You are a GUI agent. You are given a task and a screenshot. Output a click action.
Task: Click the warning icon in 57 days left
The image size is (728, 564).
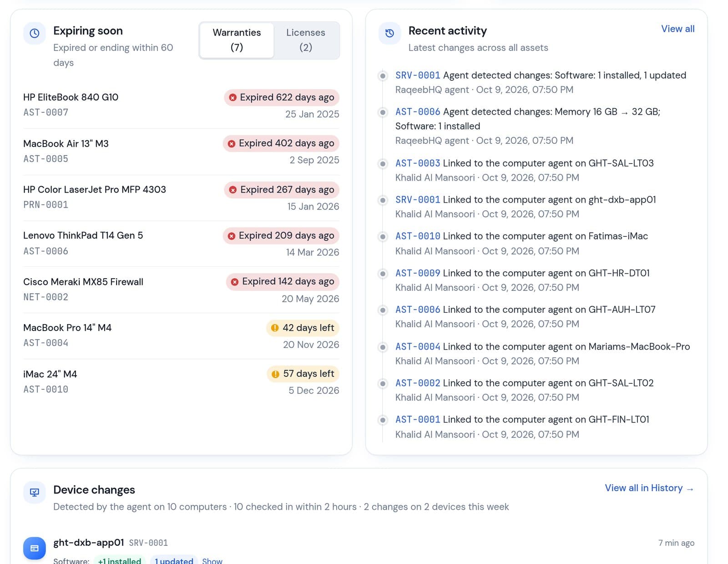click(275, 374)
